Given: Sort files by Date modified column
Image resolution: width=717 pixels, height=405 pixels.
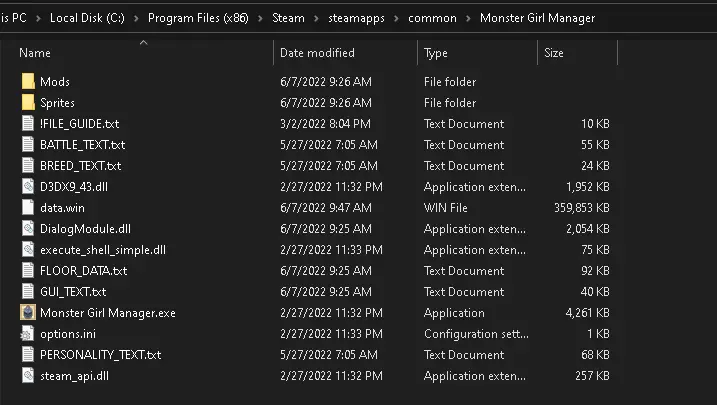Looking at the screenshot, I should (x=317, y=53).
